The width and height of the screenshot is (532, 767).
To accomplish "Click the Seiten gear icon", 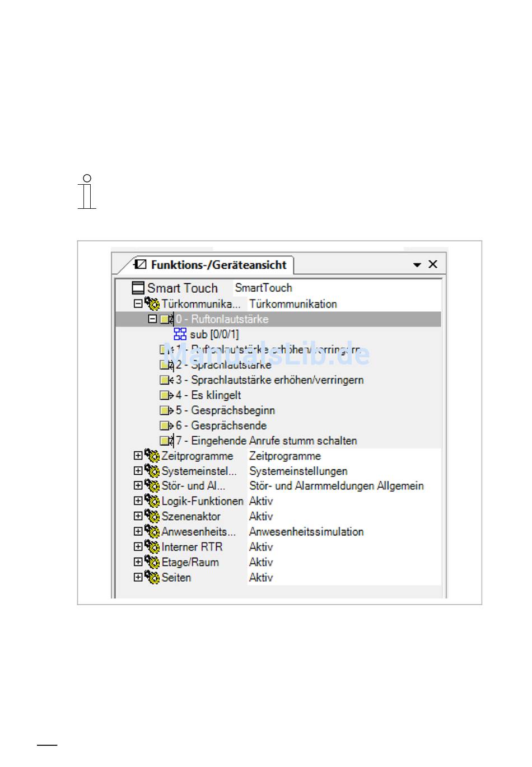I will coord(152,577).
